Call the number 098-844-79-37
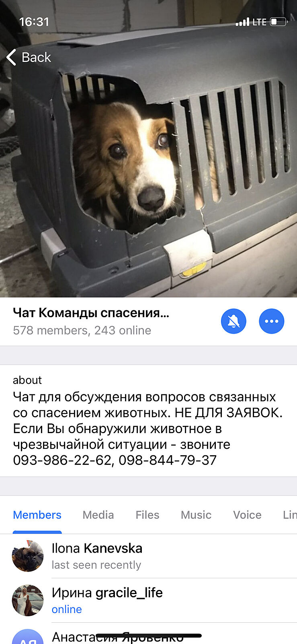 point(168,460)
